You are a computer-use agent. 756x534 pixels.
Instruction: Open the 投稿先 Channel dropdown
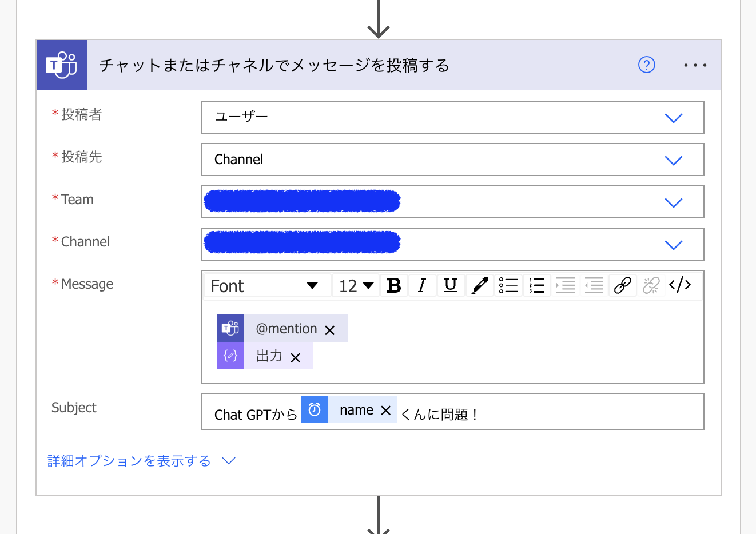point(674,160)
